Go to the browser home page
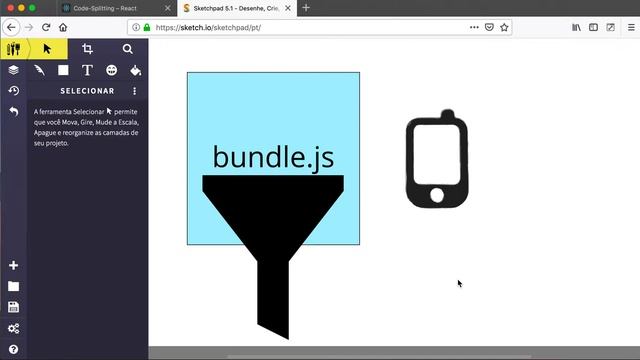Viewport: 640px width, 360px height. tap(63, 27)
